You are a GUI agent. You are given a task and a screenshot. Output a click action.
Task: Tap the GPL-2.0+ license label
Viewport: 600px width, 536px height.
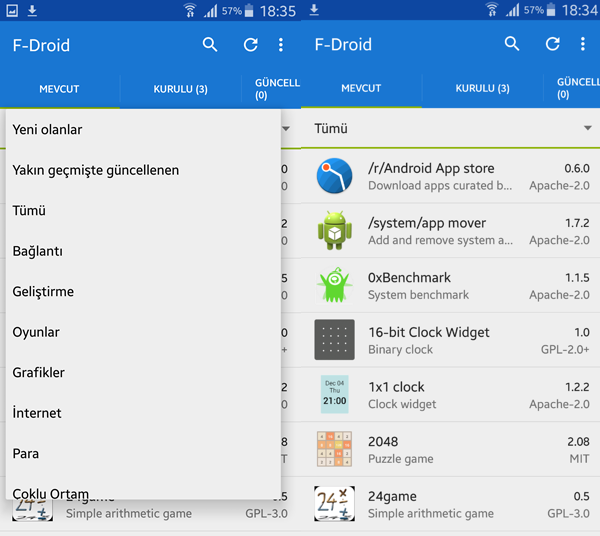(565, 350)
